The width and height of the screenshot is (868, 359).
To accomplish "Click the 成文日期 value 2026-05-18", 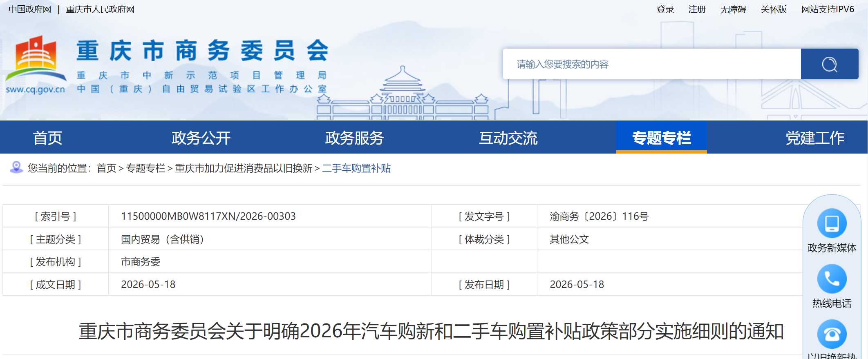I will click(148, 284).
